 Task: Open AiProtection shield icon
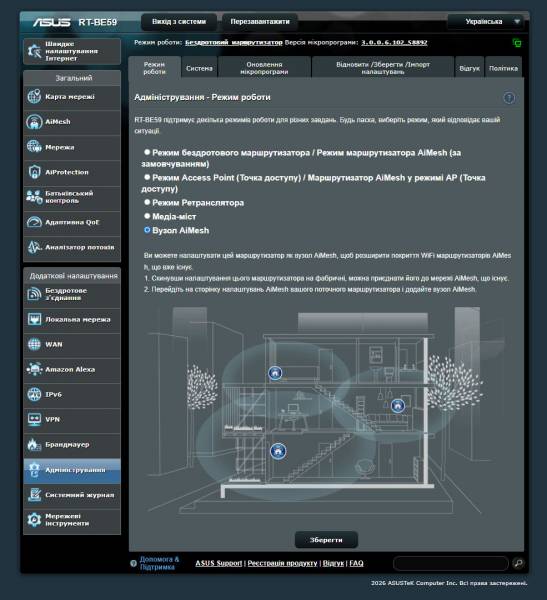click(34, 172)
